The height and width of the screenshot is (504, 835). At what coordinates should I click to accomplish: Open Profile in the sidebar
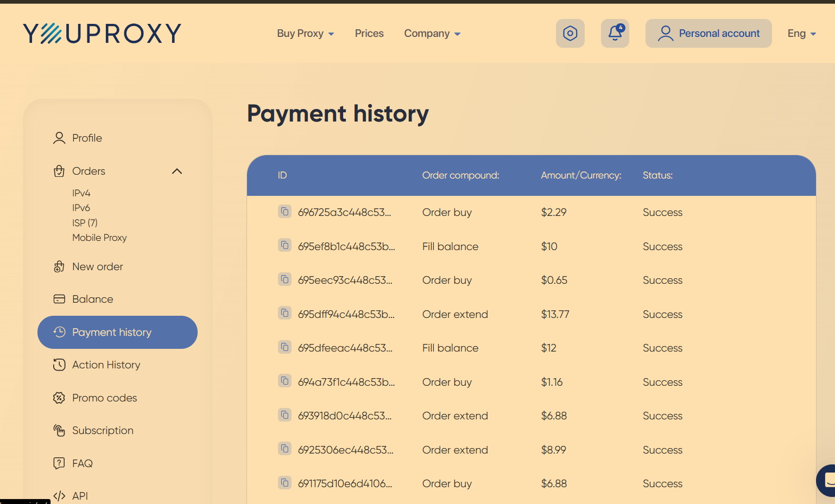87,138
